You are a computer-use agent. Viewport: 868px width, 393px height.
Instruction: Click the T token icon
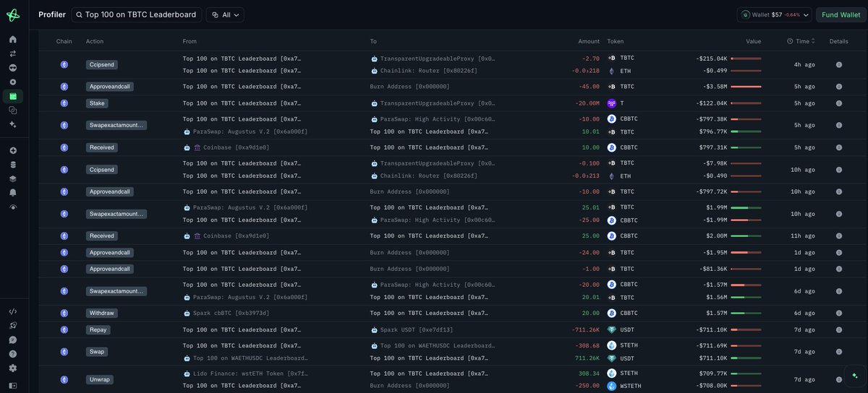(x=611, y=103)
